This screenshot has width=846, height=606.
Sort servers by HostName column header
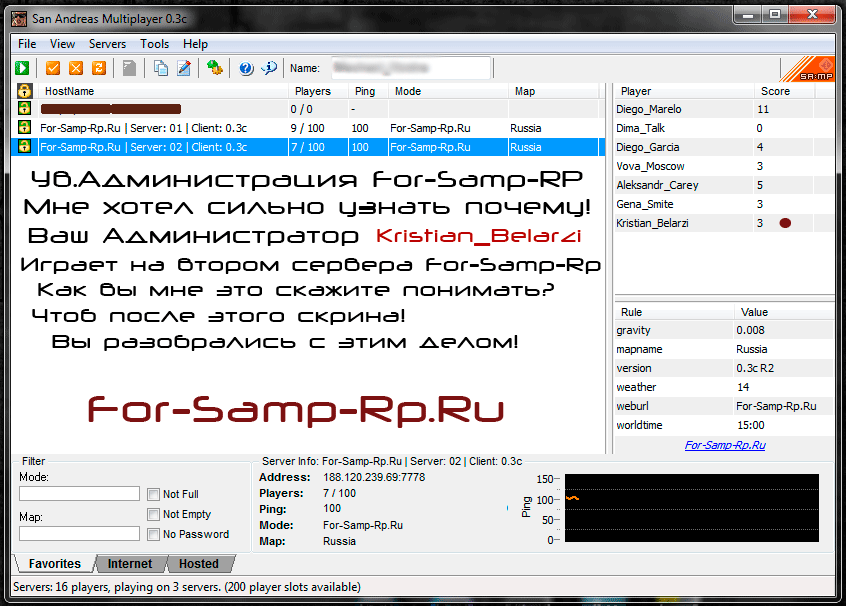point(163,91)
